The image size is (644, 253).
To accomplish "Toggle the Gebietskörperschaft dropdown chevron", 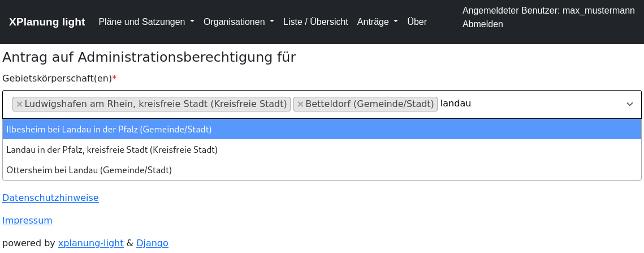I will click(x=629, y=104).
